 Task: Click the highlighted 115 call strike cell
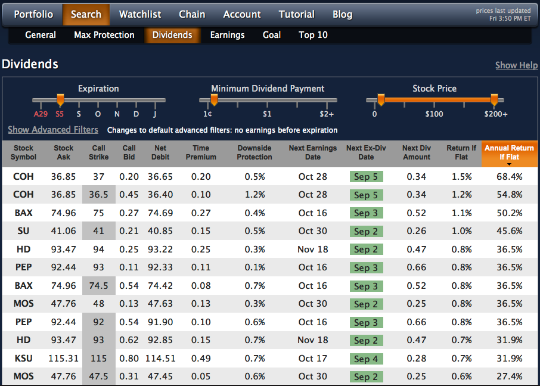[x=98, y=358]
